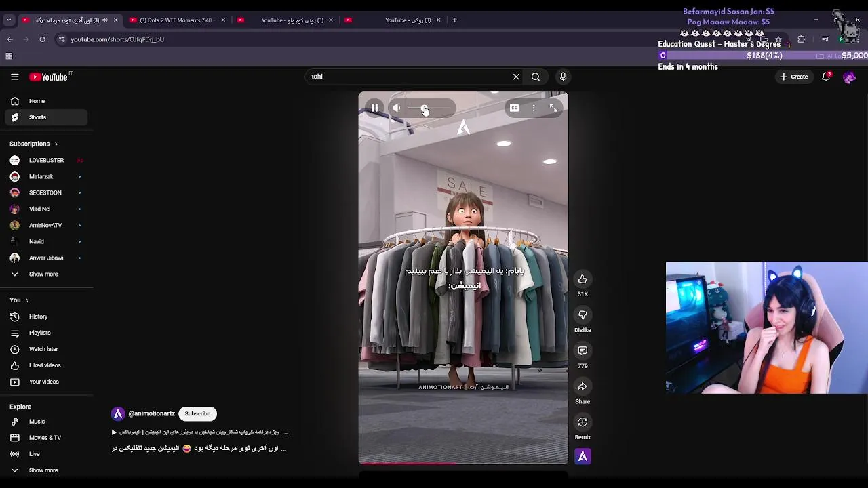The height and width of the screenshot is (488, 868).
Task: Open Live under Explore
Action: coord(46,454)
